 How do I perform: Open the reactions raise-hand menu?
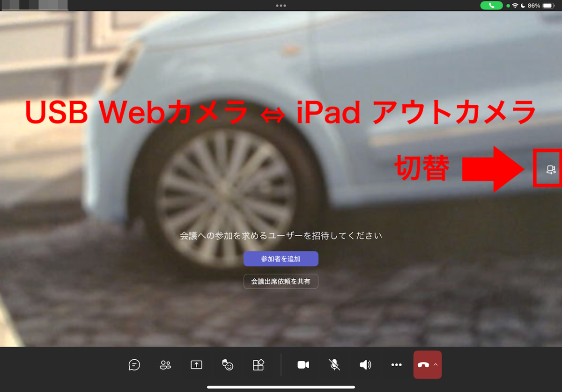[228, 365]
